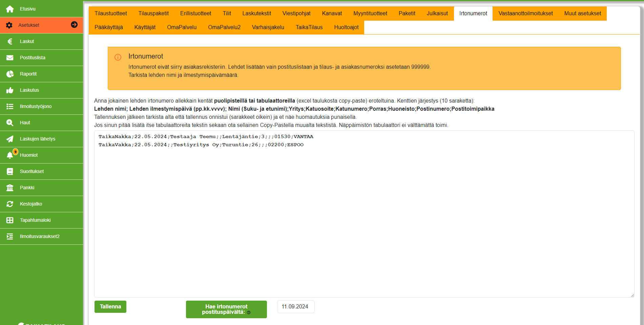Click the date field showing 11.09.2024
The image size is (644, 325).
tap(296, 307)
